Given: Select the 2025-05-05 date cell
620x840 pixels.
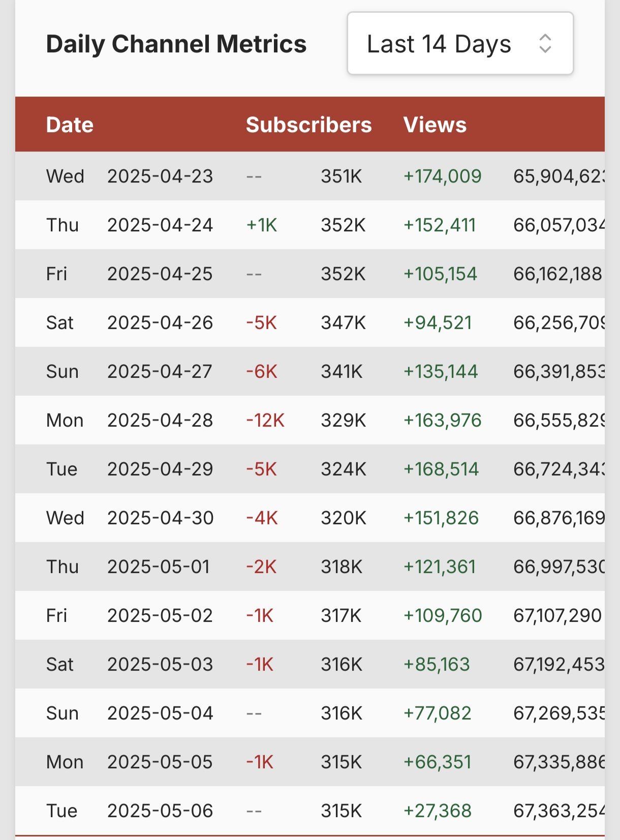Looking at the screenshot, I should 160,762.
